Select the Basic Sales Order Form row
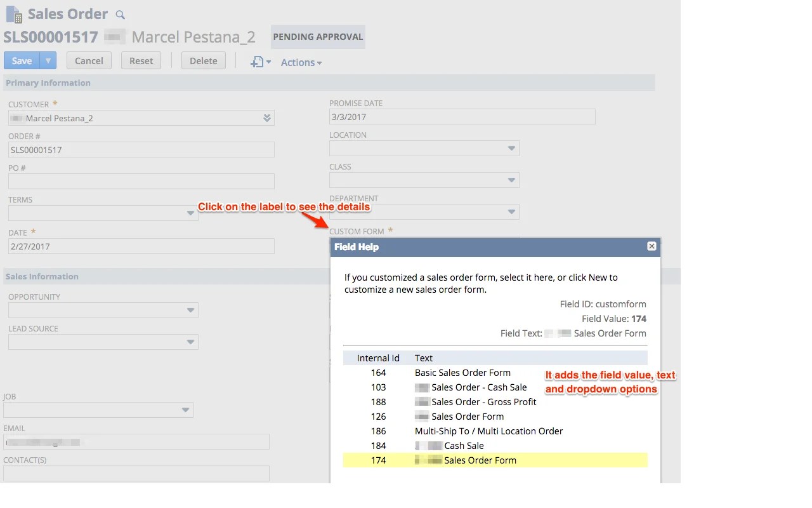The height and width of the screenshot is (508, 812). [x=462, y=373]
